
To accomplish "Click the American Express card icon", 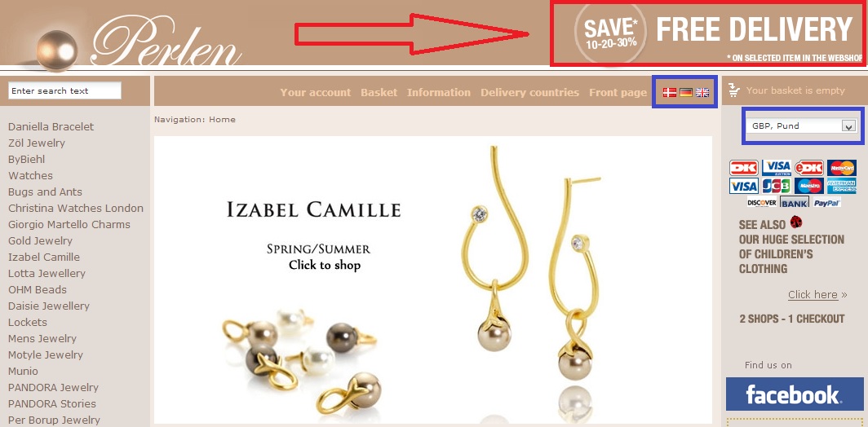I will 841,186.
